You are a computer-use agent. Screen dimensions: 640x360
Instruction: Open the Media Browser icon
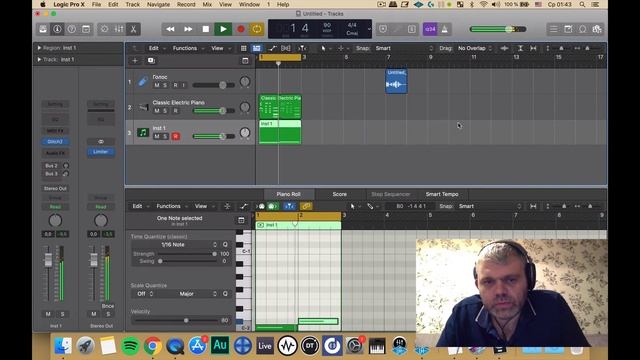[x=597, y=29]
